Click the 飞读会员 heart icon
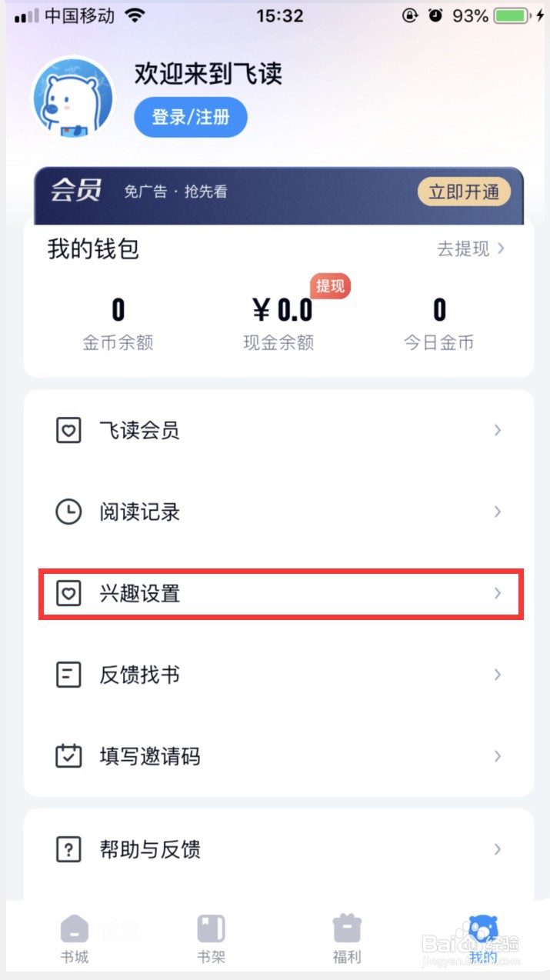Screen dimensions: 550x980 (68, 430)
